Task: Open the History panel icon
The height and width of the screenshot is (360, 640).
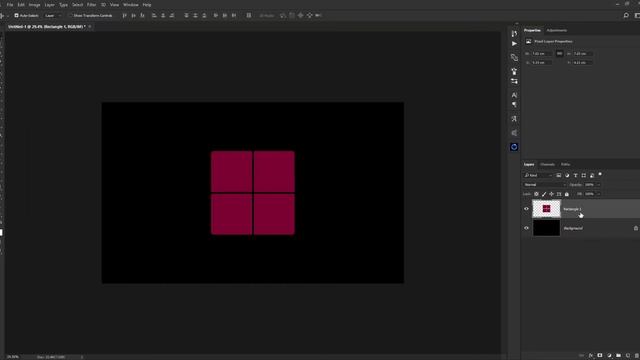Action: 514,34
